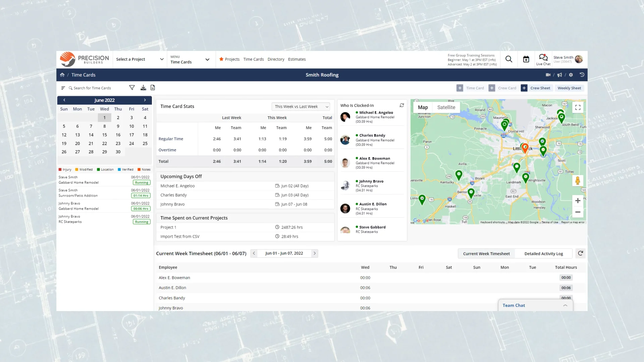Screen dimensions: 644x362
Task: Click the announcements megaphone icon
Action: (559, 75)
